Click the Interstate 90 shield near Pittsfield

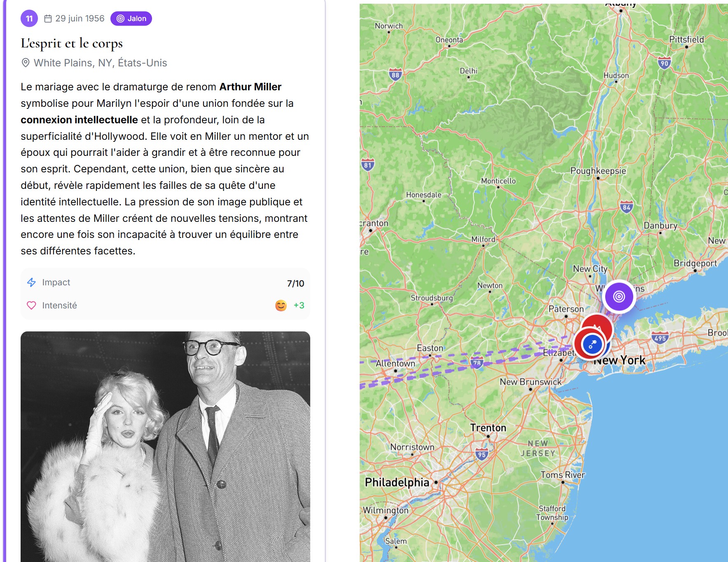tap(664, 63)
